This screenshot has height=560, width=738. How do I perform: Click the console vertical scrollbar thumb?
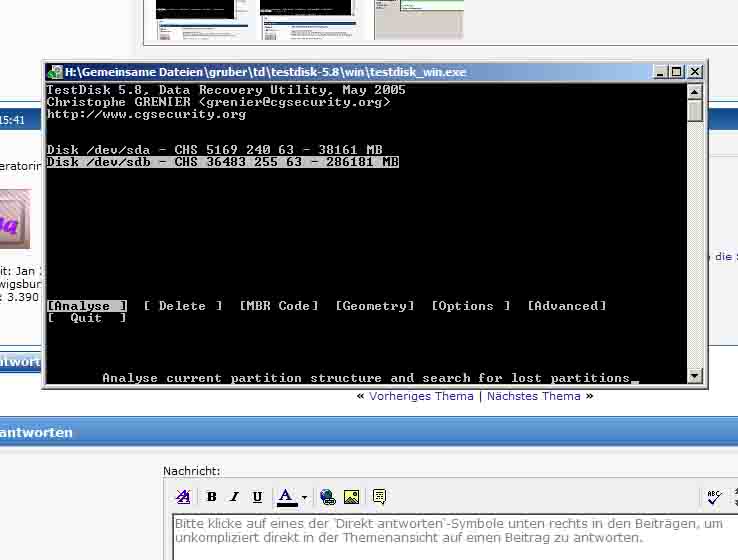(x=695, y=111)
